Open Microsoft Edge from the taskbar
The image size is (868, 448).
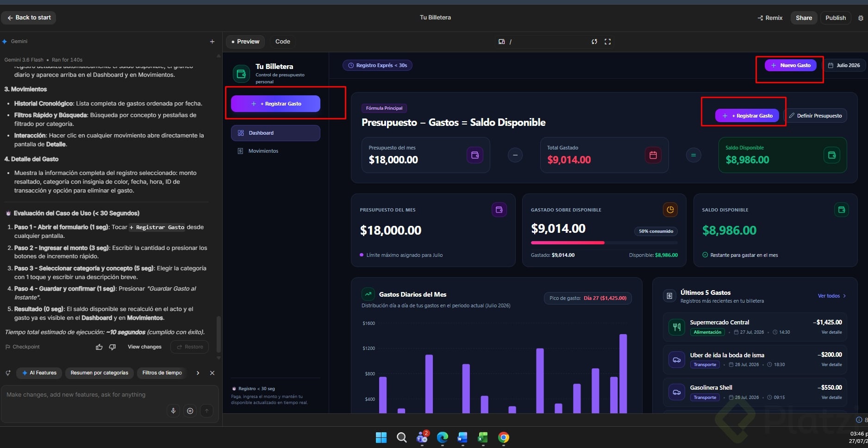point(443,437)
